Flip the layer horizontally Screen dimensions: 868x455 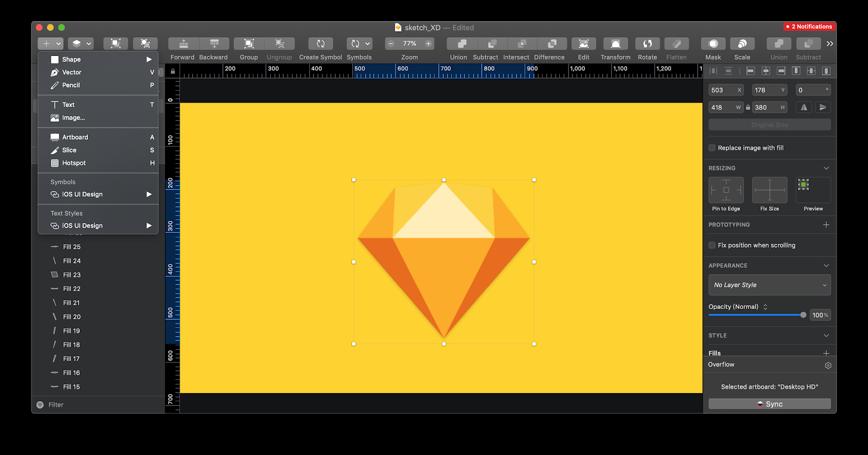coord(804,108)
